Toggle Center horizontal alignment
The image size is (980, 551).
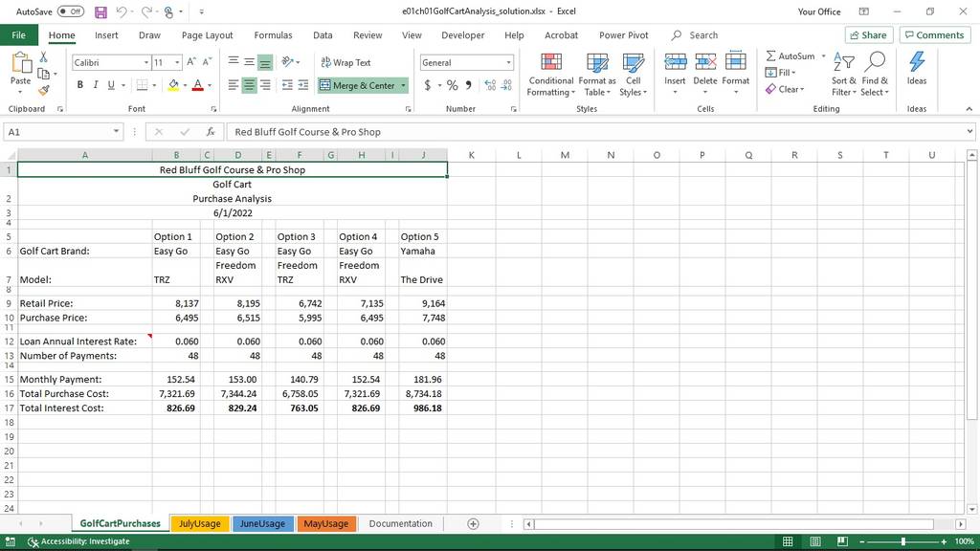point(249,85)
